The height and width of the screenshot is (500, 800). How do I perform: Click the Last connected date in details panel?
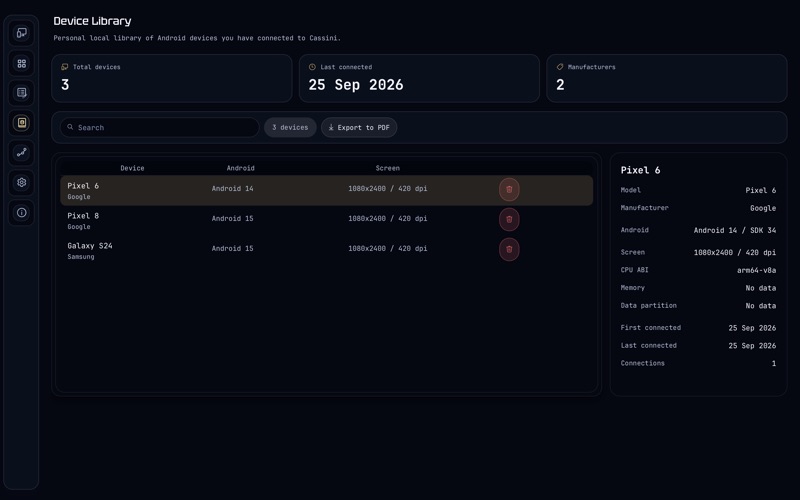(x=752, y=346)
